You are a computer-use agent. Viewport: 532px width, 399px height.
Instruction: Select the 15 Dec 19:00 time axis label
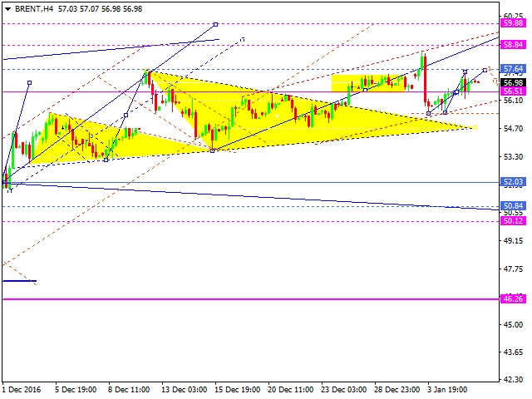(238, 390)
